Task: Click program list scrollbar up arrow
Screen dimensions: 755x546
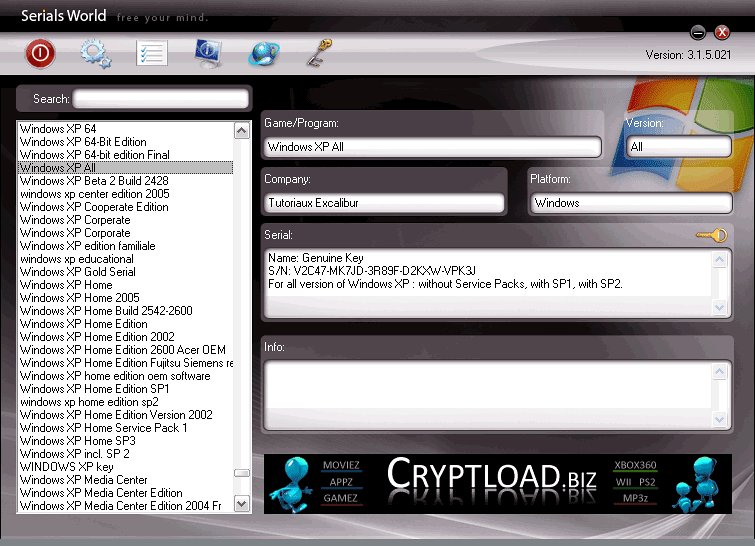Action: 242,131
